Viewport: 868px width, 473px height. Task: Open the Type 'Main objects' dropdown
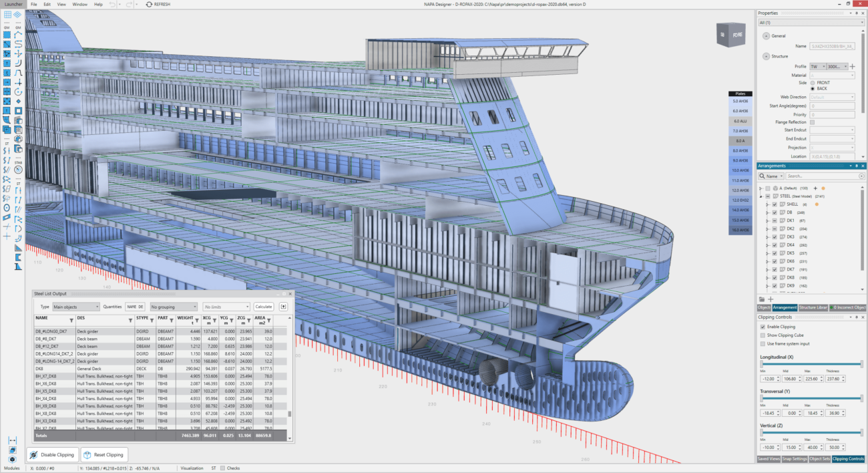point(76,307)
